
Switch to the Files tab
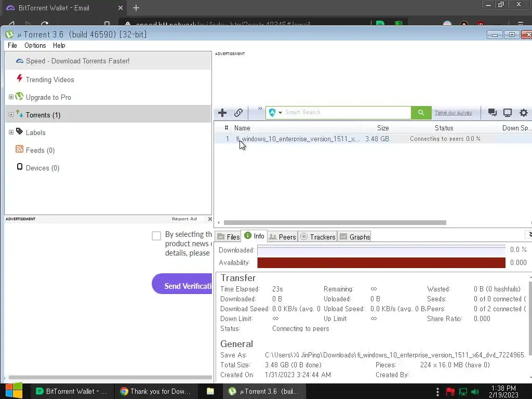(x=229, y=237)
